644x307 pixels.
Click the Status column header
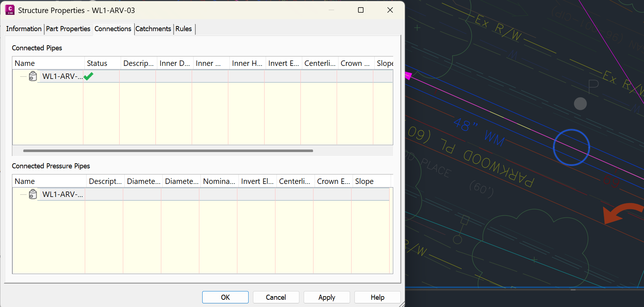click(x=102, y=63)
